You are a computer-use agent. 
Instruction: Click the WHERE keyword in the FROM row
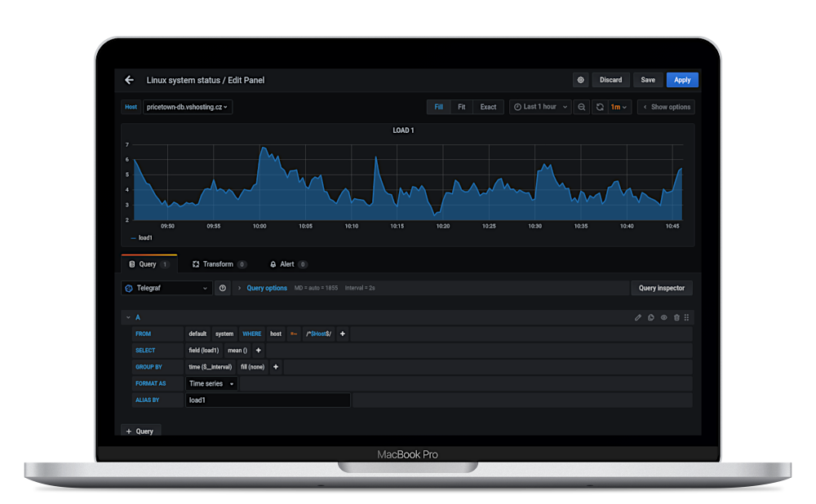pos(252,334)
